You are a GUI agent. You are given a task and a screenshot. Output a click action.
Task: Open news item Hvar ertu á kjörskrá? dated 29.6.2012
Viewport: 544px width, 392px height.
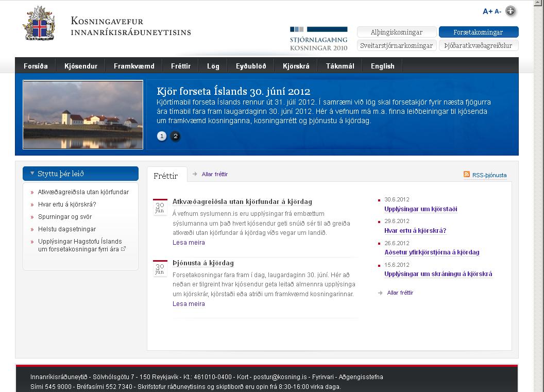click(x=415, y=231)
